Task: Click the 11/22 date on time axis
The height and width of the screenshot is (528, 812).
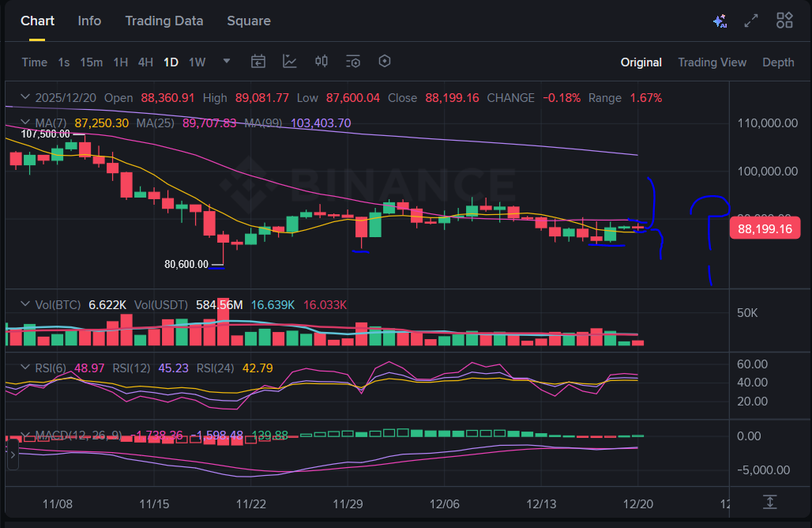Action: click(250, 503)
